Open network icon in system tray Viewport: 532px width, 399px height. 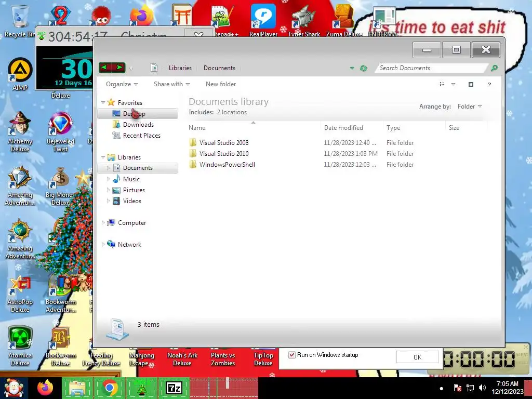click(x=470, y=388)
